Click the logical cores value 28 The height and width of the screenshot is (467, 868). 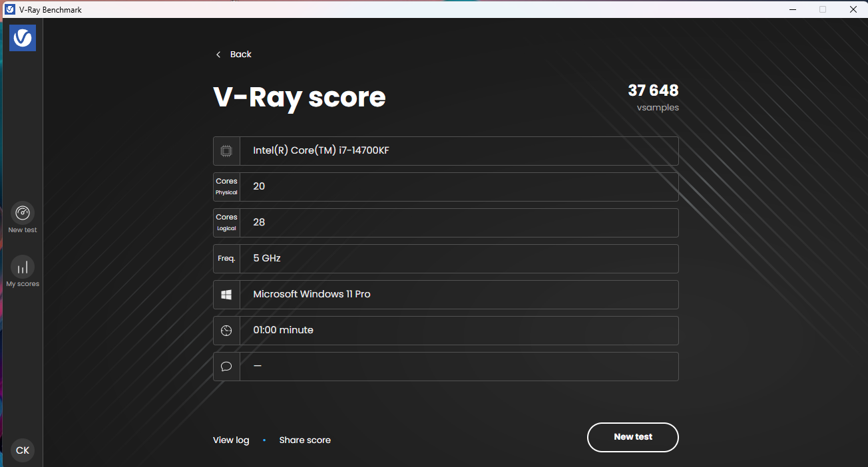pyautogui.click(x=259, y=222)
